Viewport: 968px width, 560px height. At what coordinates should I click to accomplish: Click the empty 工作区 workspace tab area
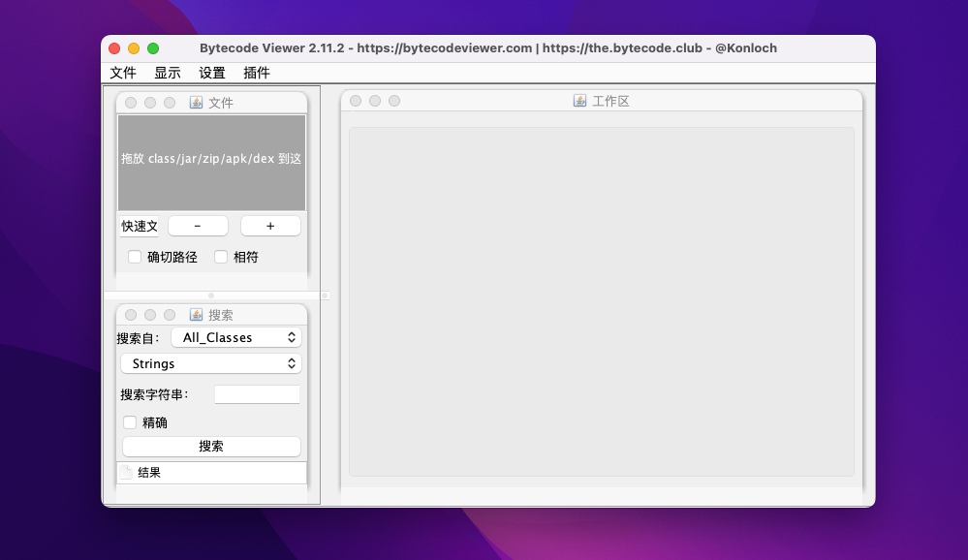click(602, 302)
